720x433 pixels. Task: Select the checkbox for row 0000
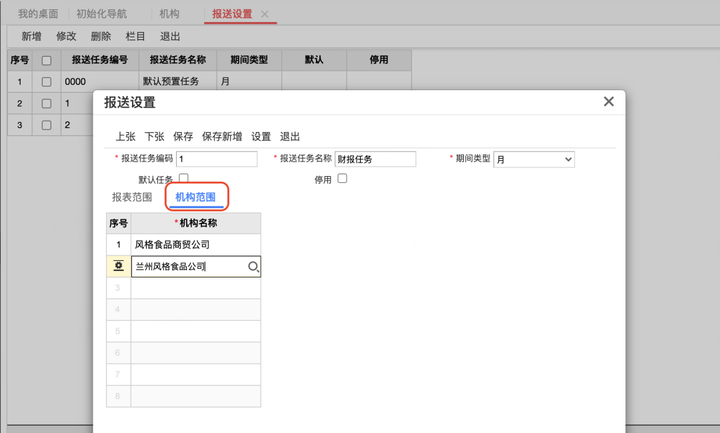(x=46, y=82)
